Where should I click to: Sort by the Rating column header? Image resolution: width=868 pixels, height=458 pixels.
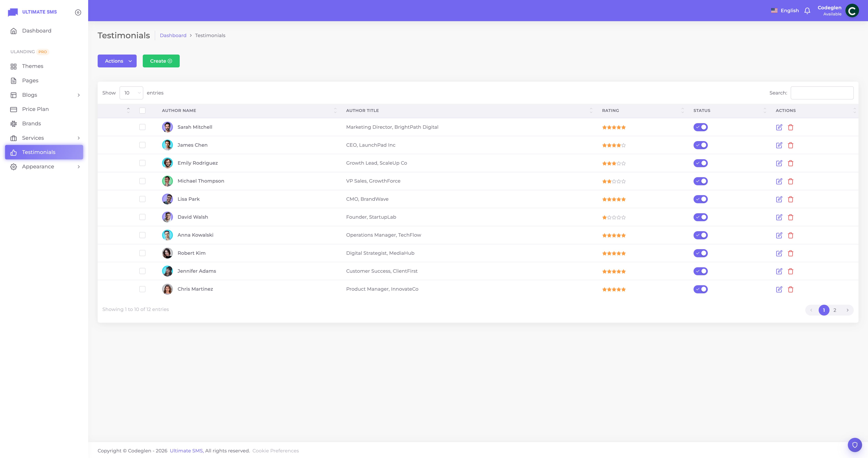pos(643,110)
